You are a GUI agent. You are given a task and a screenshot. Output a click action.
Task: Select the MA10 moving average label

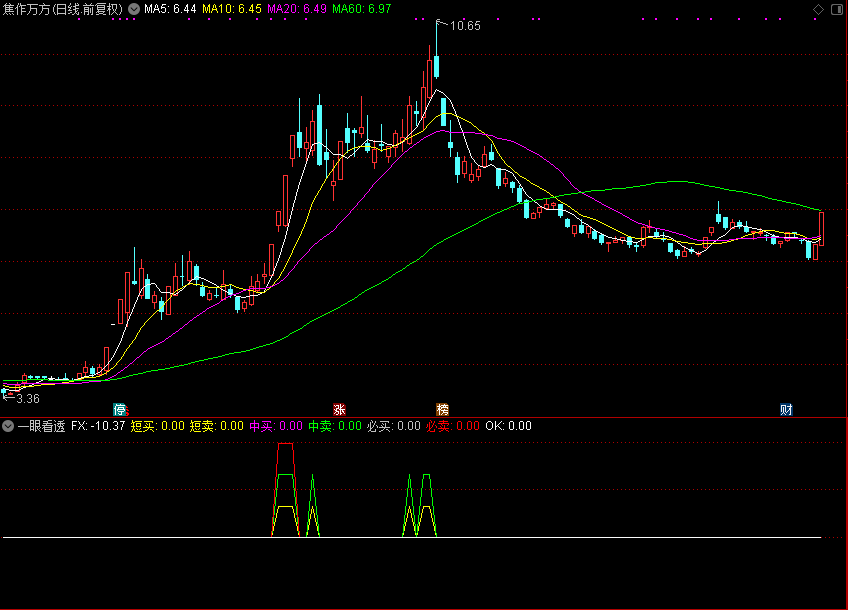[x=232, y=9]
